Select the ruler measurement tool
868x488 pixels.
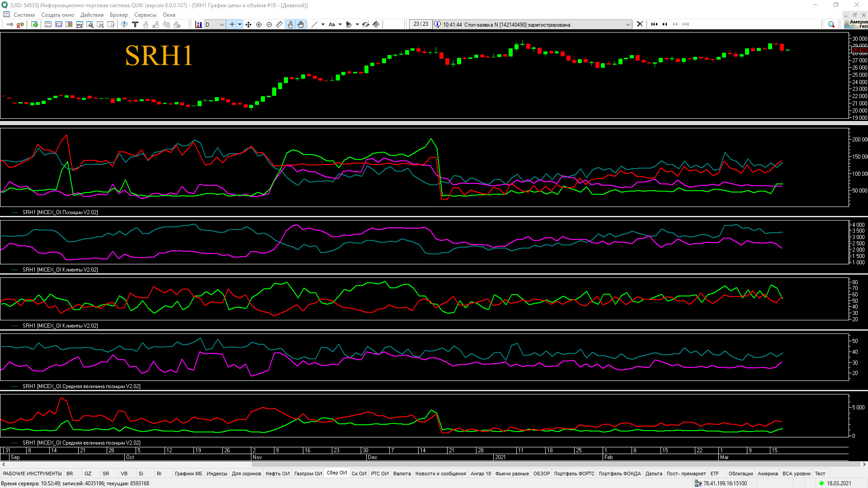(x=279, y=24)
